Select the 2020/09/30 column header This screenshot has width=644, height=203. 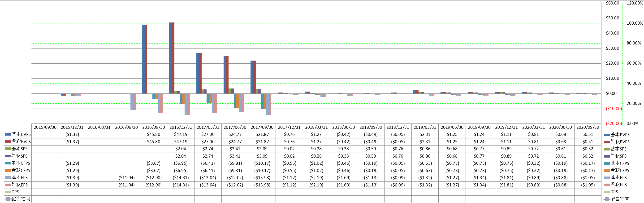(x=588, y=127)
